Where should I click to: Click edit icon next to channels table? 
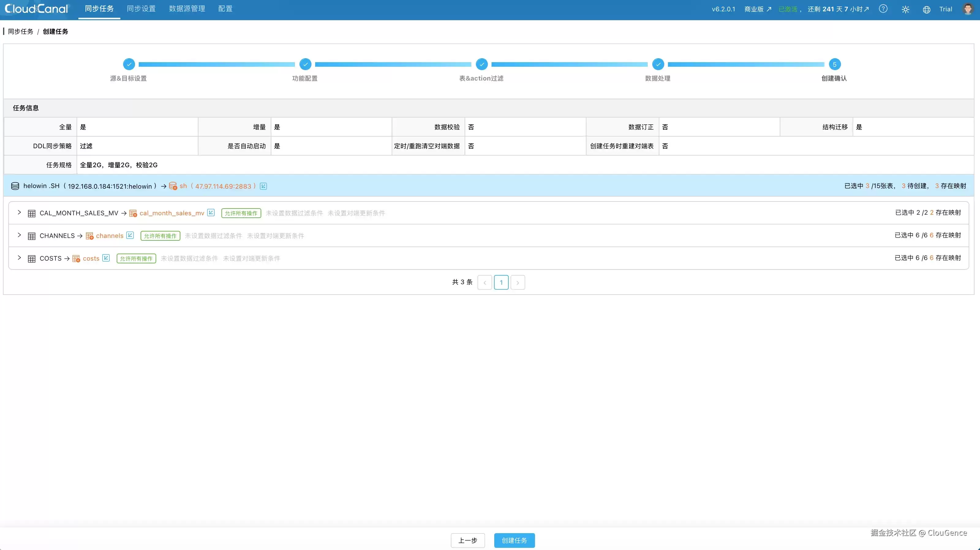(x=130, y=235)
